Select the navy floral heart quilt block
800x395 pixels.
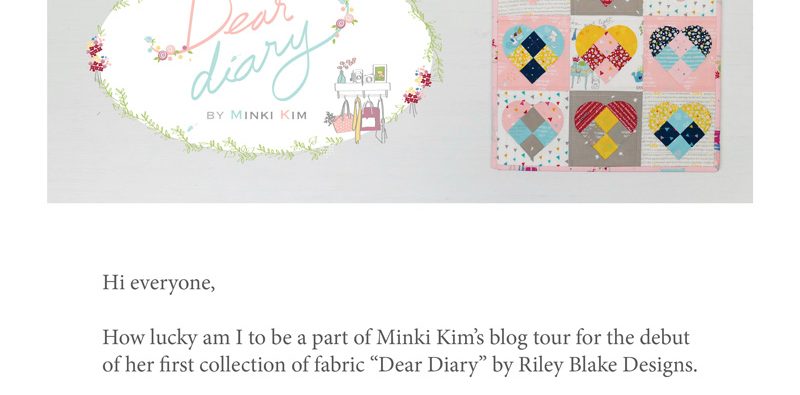pos(681,54)
